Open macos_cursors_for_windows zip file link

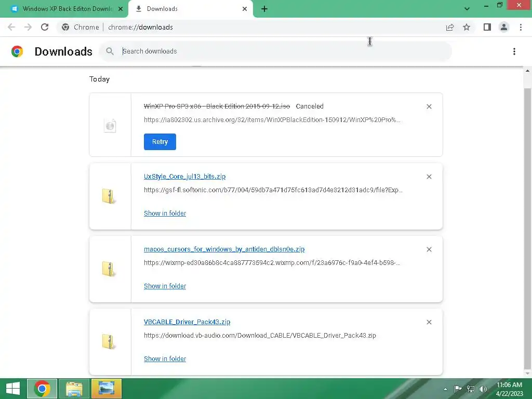[x=224, y=249]
